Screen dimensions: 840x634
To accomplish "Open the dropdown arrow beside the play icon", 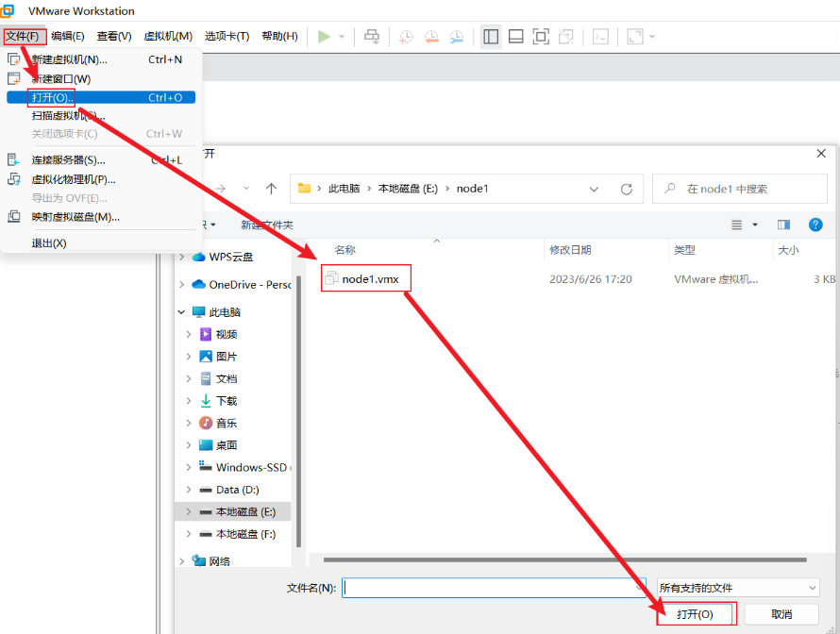I will (342, 37).
